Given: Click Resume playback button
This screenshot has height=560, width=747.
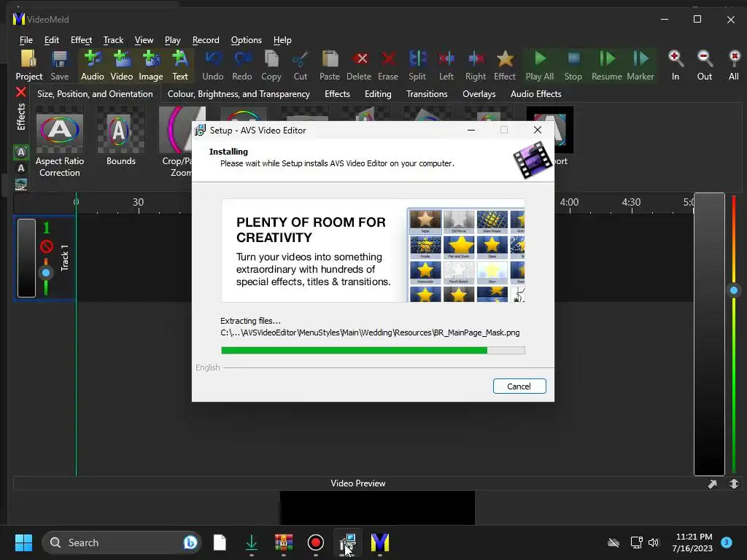Looking at the screenshot, I should (606, 65).
